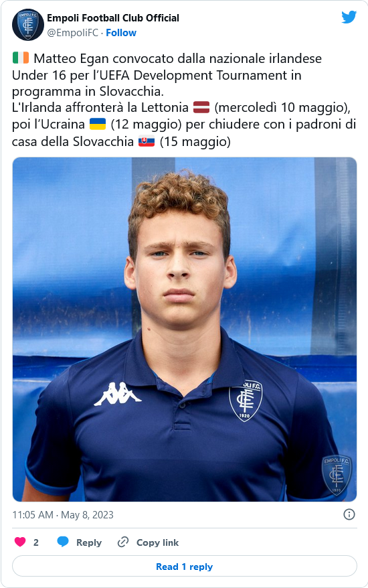Screen dimensions: 368x588
Task: Click the like count number 2
Action: tap(36, 542)
